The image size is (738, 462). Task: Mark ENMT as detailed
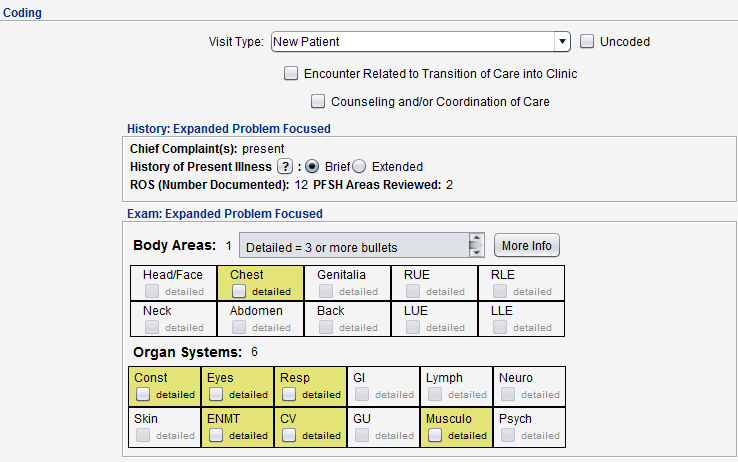point(216,435)
